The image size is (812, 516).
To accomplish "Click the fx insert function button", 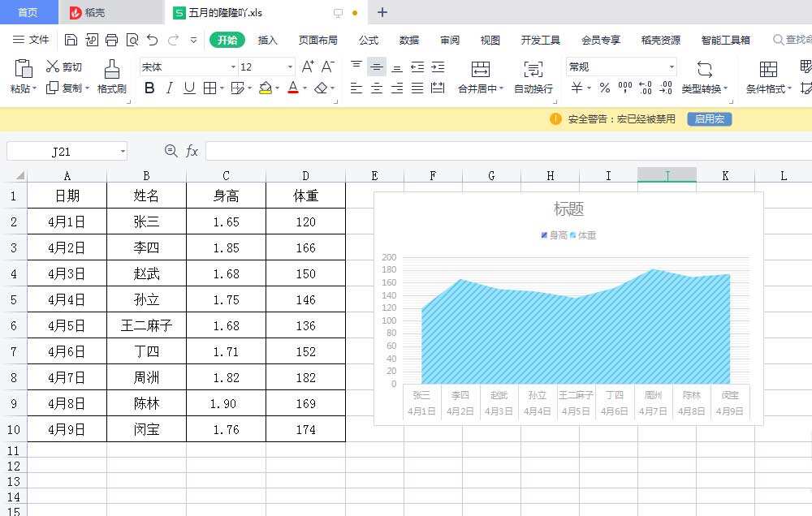I will click(192, 151).
